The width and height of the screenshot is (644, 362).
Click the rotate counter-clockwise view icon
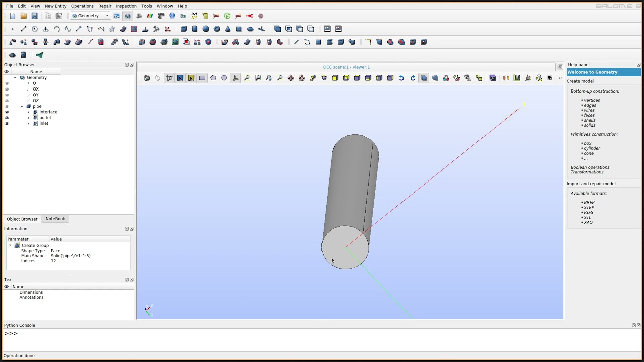click(401, 78)
